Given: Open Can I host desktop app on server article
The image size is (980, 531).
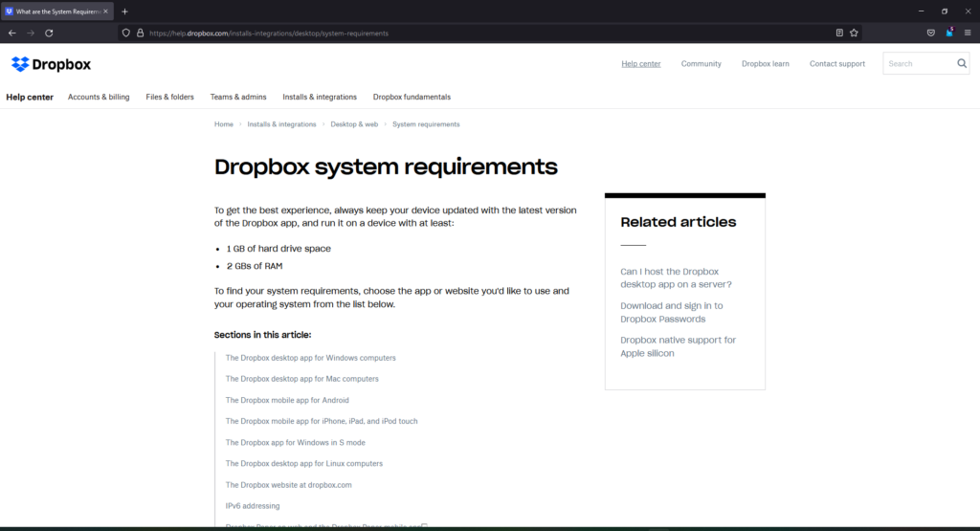Looking at the screenshot, I should pos(676,278).
